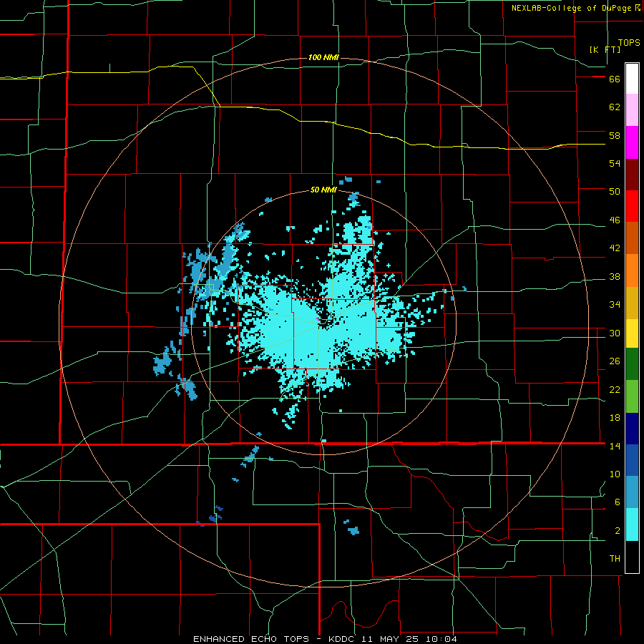Click the legend value 38
This screenshot has height=644, width=644.
(x=615, y=276)
